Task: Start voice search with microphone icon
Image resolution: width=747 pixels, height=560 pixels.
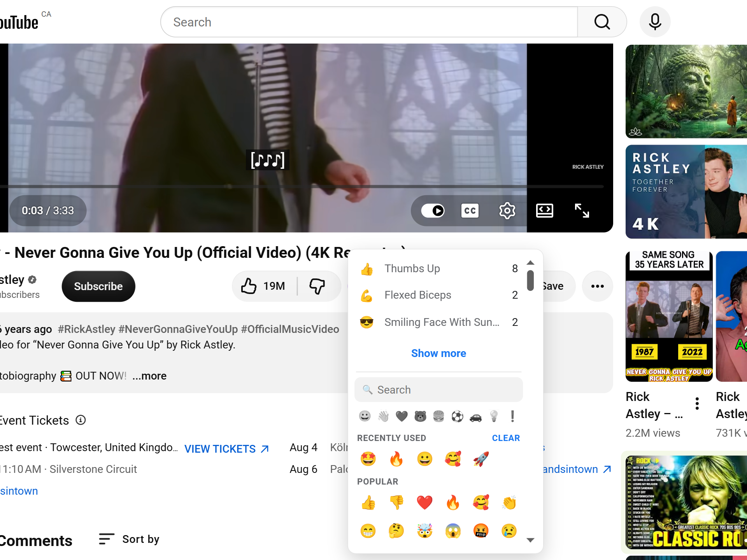Action: (x=655, y=22)
